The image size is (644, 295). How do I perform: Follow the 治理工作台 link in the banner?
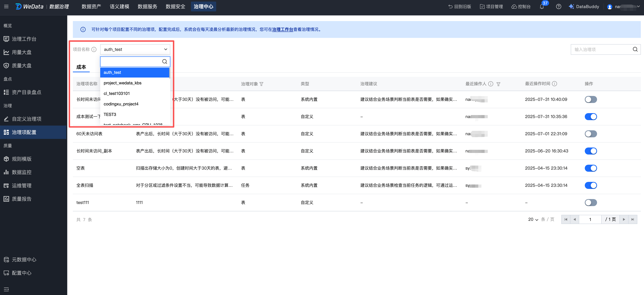pos(283,29)
